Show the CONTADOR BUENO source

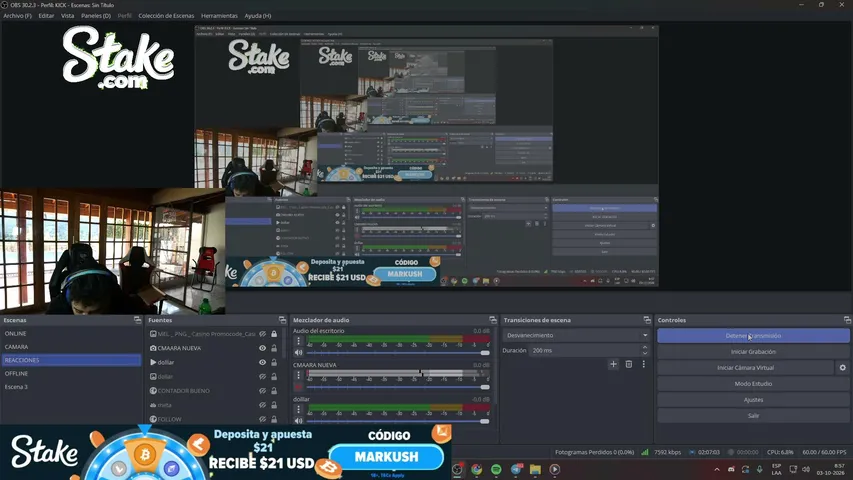point(262,391)
